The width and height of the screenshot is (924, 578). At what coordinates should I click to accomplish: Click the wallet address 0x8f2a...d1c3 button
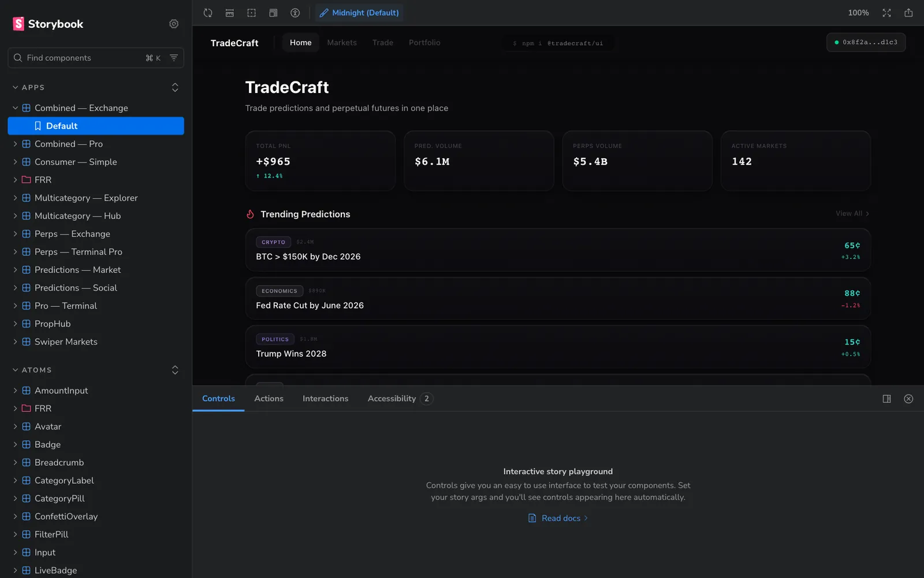[866, 42]
